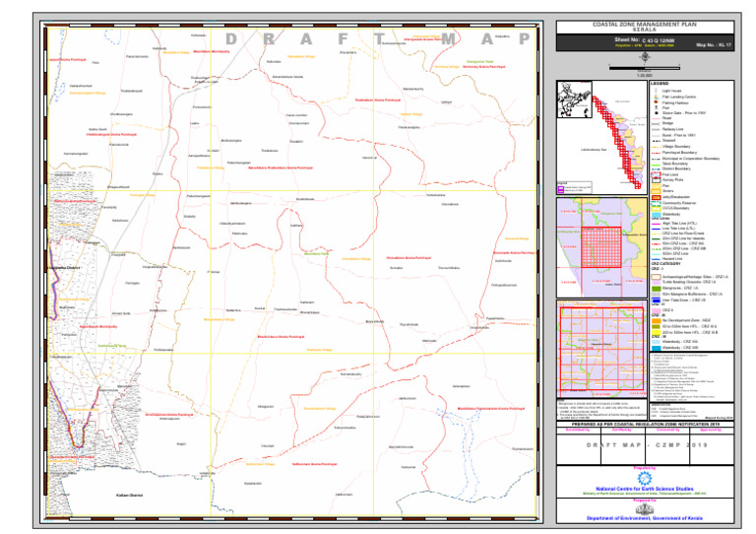Screen dimensions: 756x534
Task: Click the Government of Kerala emblem
Action: [645, 509]
